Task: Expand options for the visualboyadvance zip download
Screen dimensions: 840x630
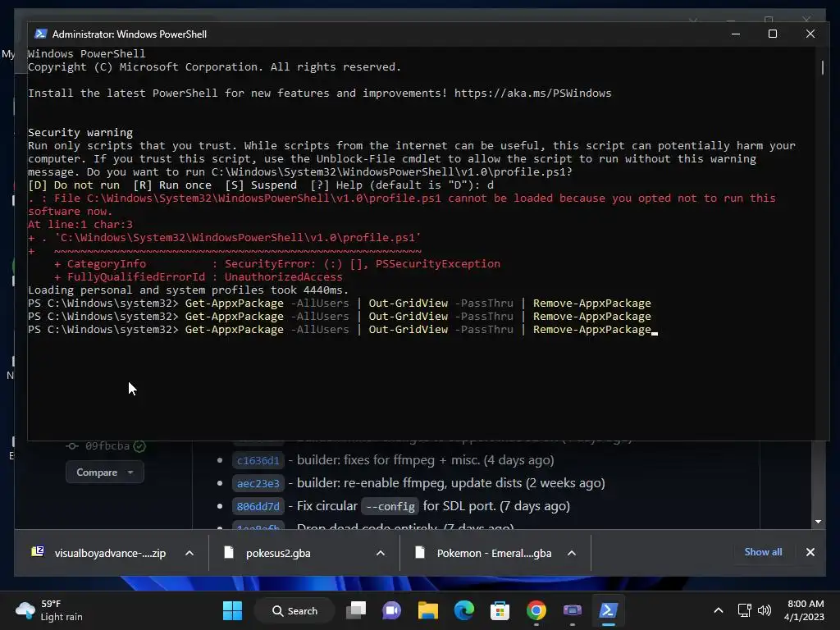Action: point(189,553)
